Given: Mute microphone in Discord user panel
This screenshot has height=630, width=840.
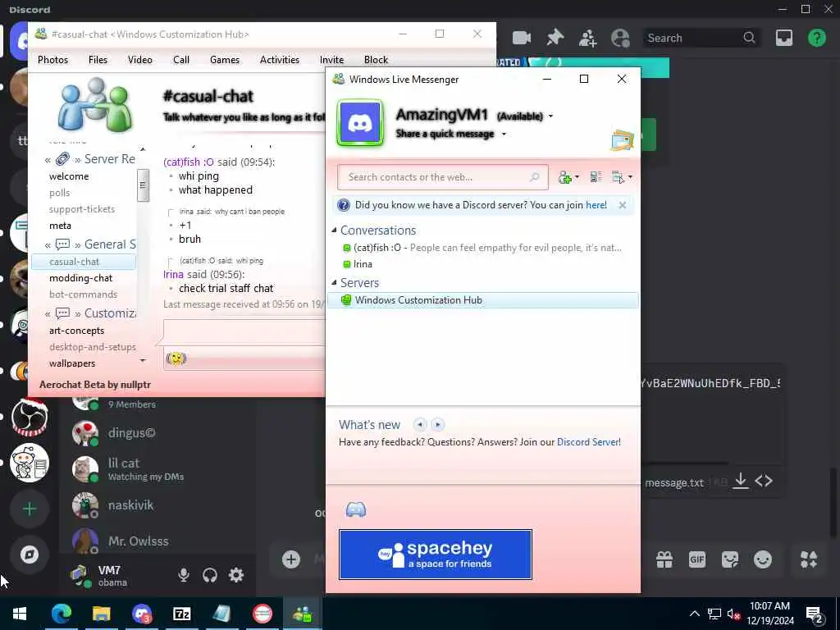Looking at the screenshot, I should (183, 575).
